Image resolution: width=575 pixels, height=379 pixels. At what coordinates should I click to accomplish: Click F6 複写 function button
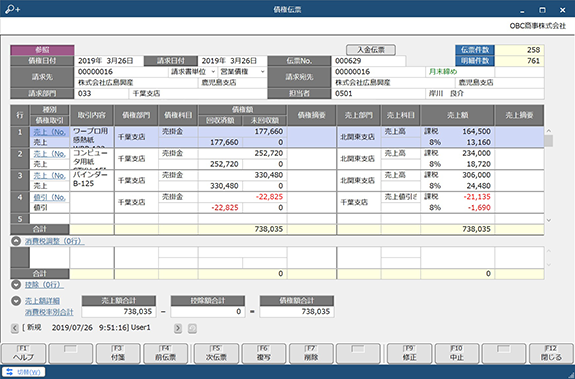pos(264,354)
